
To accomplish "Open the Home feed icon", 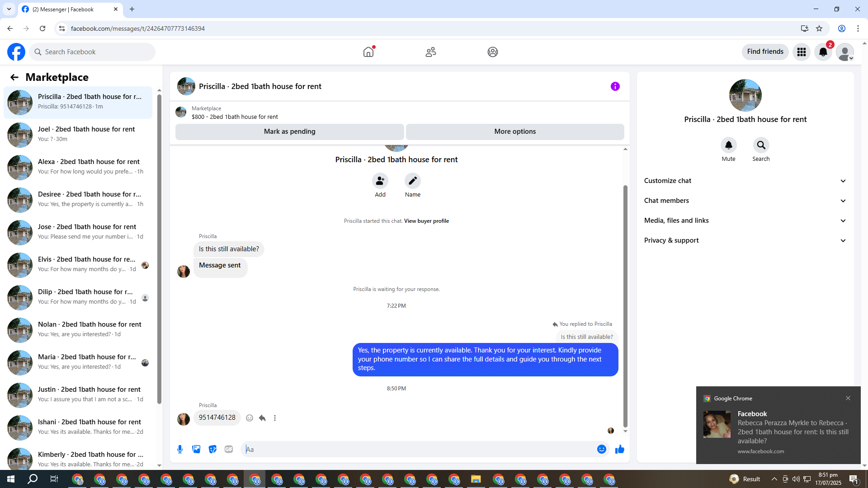I will point(368,52).
